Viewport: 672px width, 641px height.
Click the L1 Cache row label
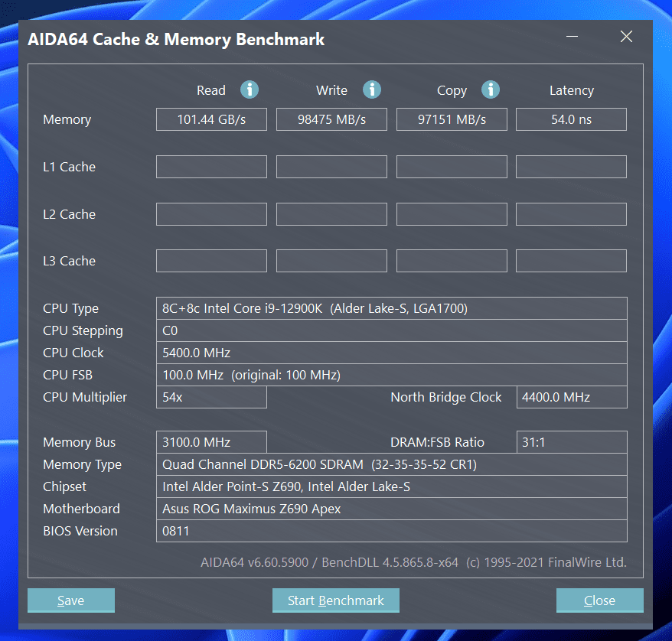point(69,167)
